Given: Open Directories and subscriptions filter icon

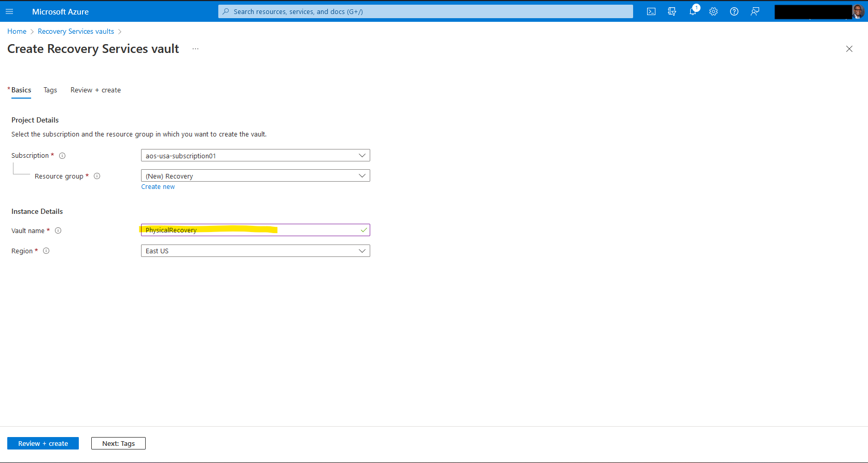Looking at the screenshot, I should click(x=672, y=11).
